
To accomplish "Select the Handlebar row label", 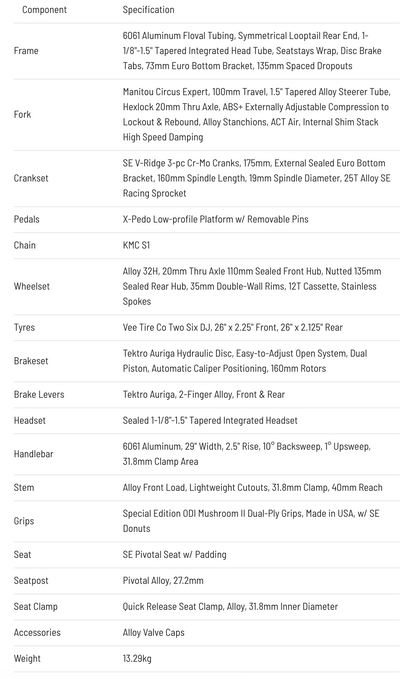I will click(33, 454).
